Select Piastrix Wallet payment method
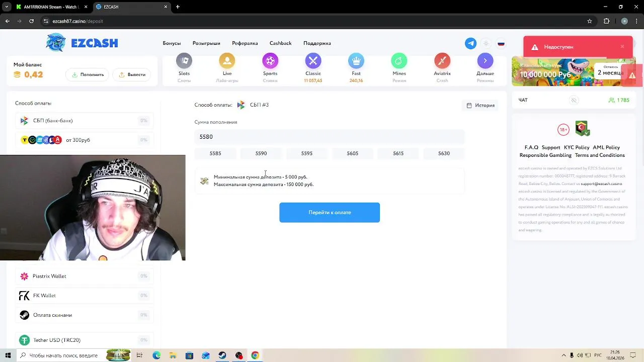Image resolution: width=644 pixels, height=362 pixels. pyautogui.click(x=84, y=276)
